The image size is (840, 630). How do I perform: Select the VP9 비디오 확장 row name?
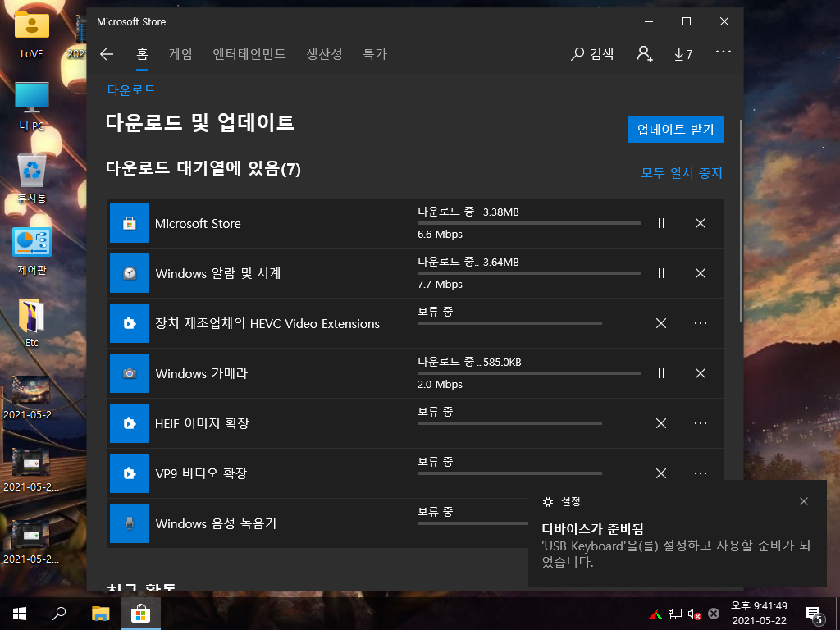click(x=201, y=473)
